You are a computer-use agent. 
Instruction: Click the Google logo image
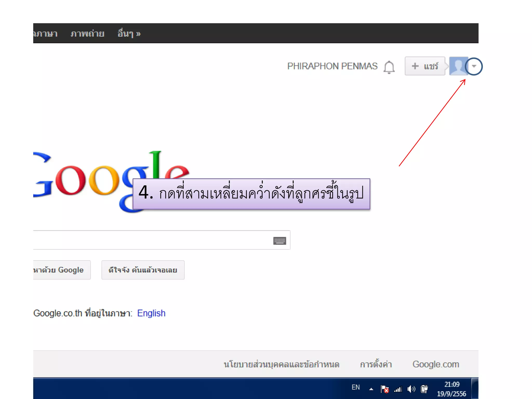111,182
